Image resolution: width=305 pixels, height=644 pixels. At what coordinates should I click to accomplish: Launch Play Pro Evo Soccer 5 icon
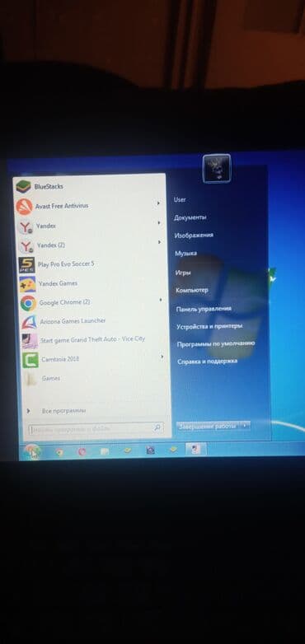coord(27,265)
